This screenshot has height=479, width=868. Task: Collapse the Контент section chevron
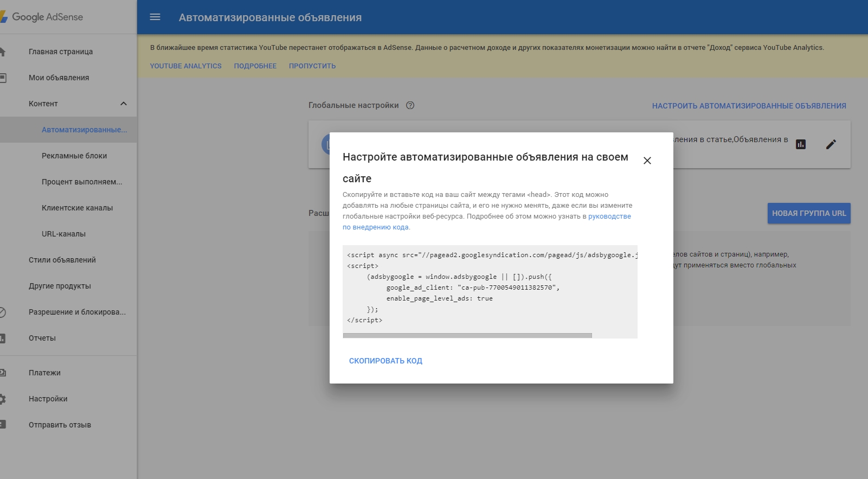click(x=124, y=104)
